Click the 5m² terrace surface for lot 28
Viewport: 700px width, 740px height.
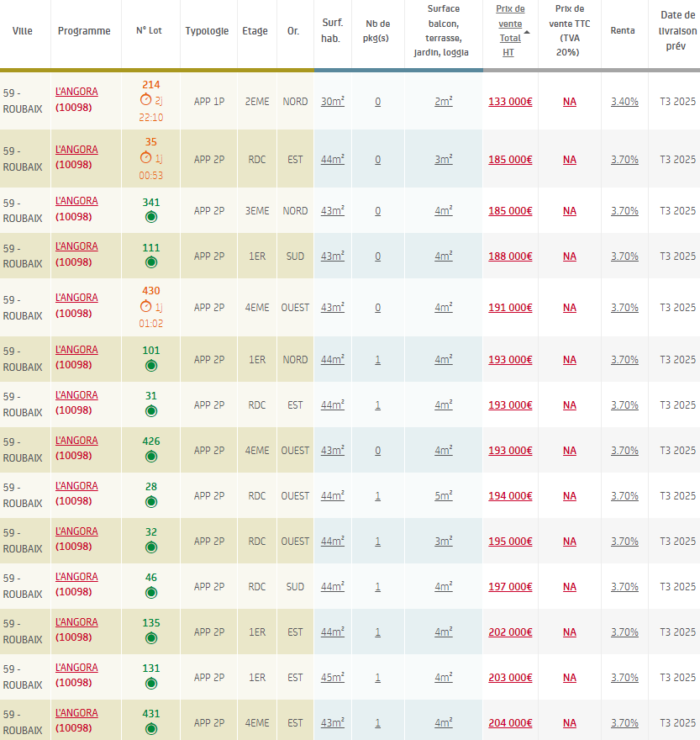tap(444, 495)
